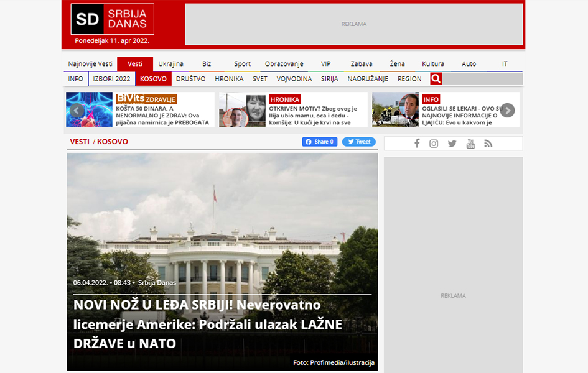The width and height of the screenshot is (588, 373).
Task: Open the Ukrajina menu item
Action: [171, 63]
